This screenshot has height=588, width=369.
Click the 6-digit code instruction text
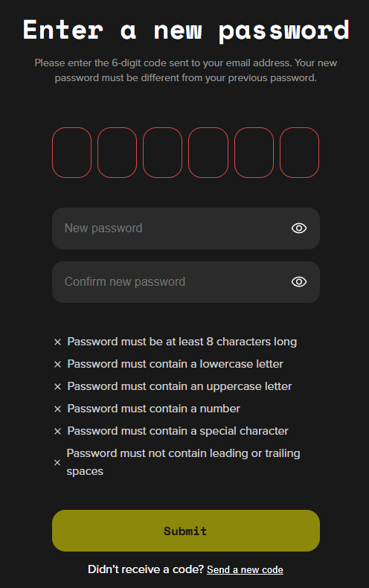pos(186,70)
